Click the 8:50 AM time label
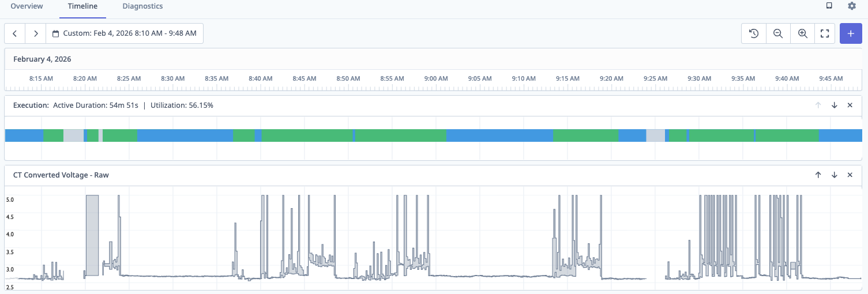The width and height of the screenshot is (868, 294). tap(348, 78)
